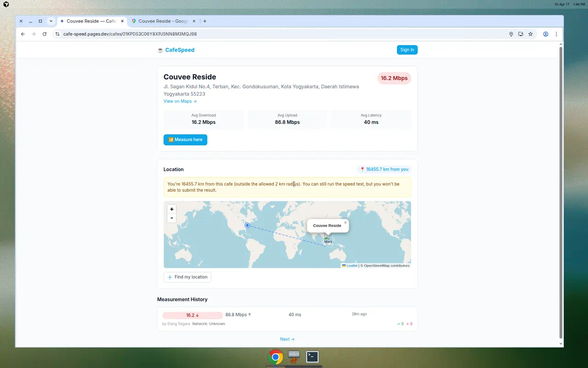Switch to the Couvee Reside Google Maps tab
588x368 pixels.
[161, 21]
